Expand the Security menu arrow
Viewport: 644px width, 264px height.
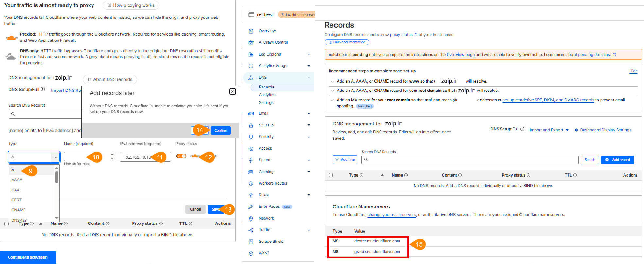pyautogui.click(x=309, y=137)
